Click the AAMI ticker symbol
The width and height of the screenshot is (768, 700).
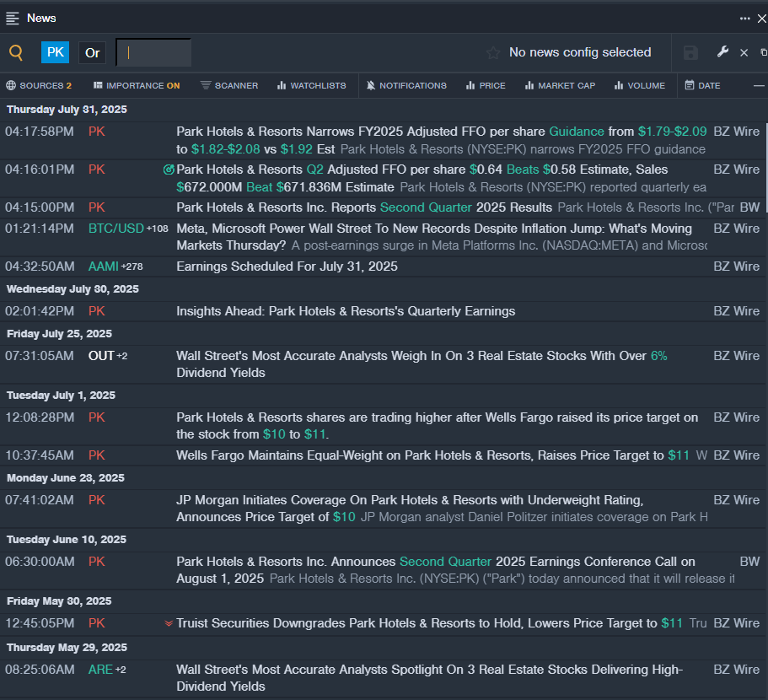pyautogui.click(x=104, y=267)
